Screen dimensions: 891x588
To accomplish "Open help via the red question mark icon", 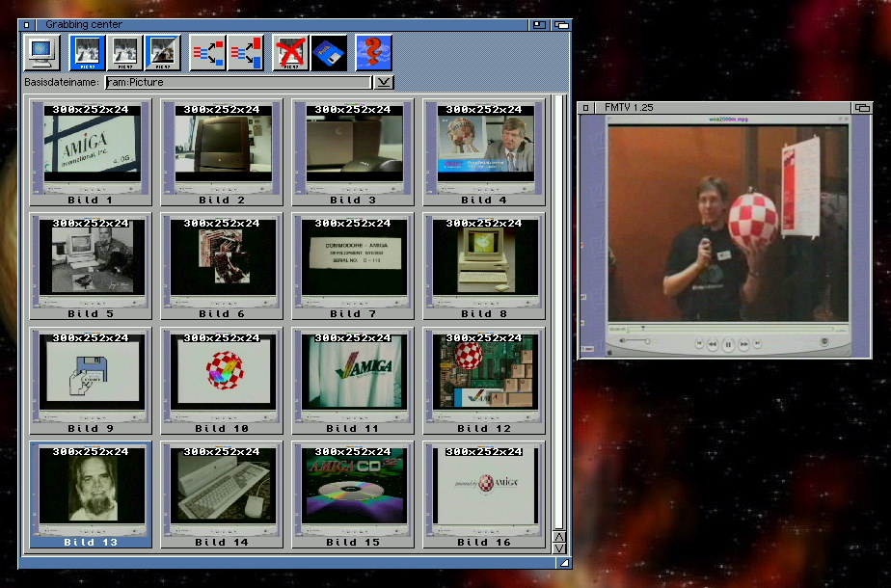I will [373, 53].
